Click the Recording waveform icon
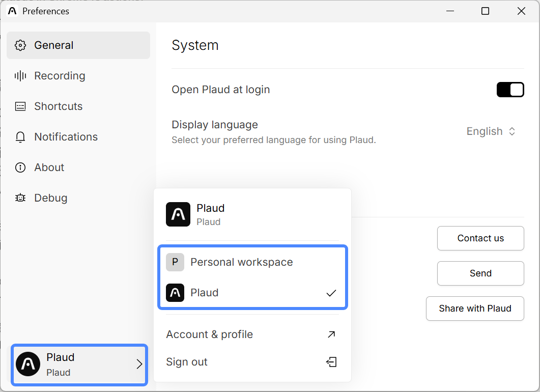 click(20, 76)
